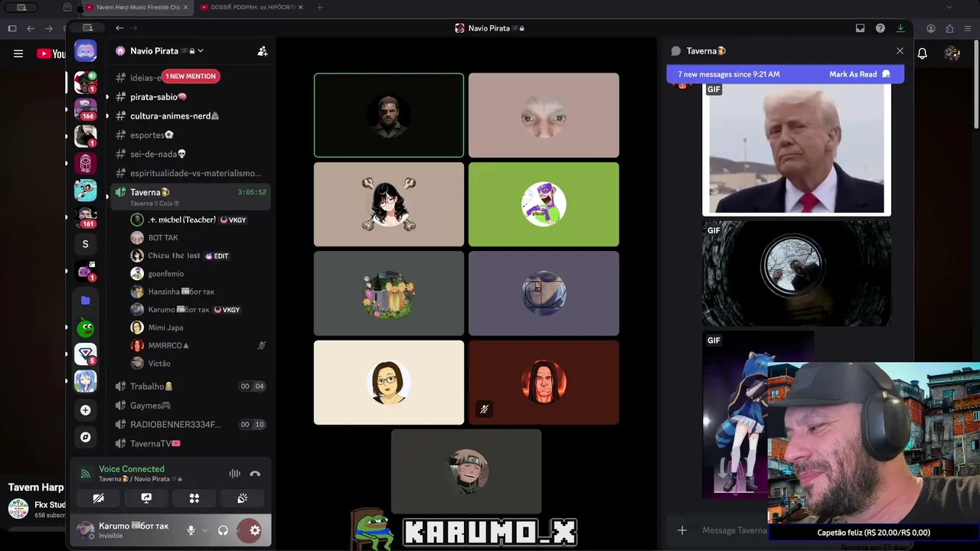Expand the pirata-sabio channel threads

point(107,97)
